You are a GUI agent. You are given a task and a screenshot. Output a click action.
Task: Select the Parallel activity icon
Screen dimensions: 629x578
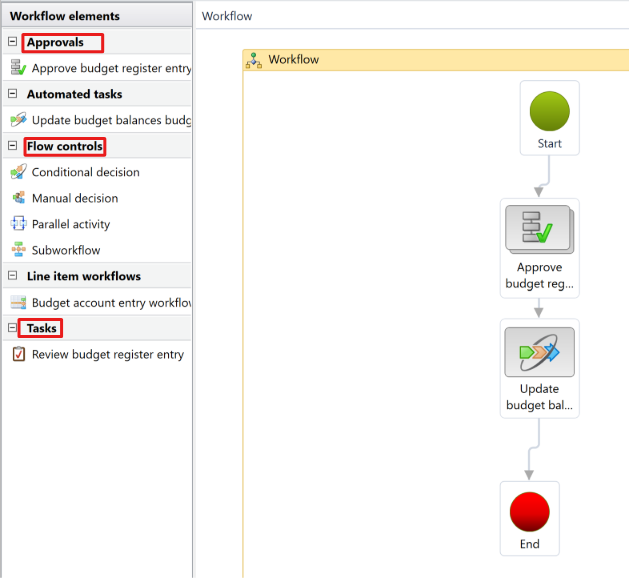[x=18, y=224]
